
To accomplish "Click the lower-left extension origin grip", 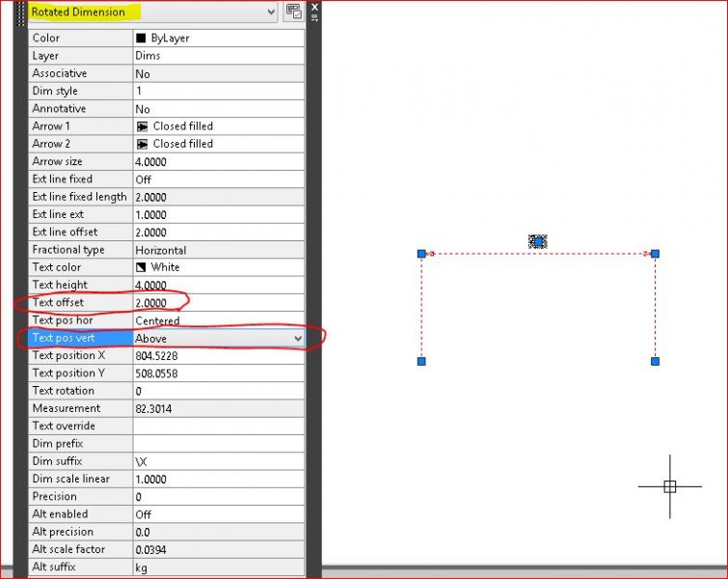I will coord(421,362).
